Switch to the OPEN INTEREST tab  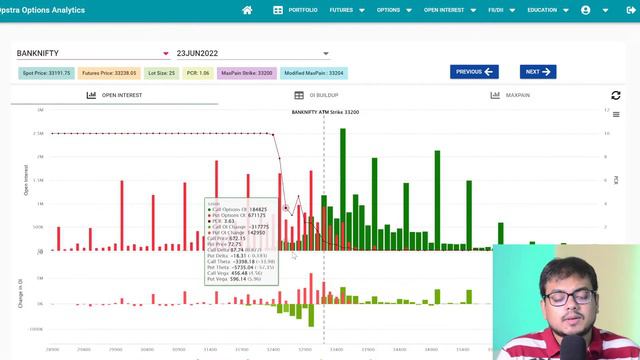pyautogui.click(x=114, y=95)
